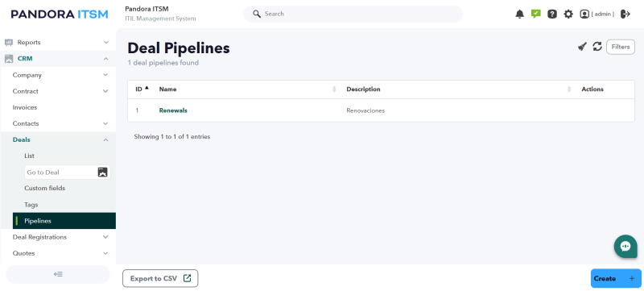Click the Create button
The height and width of the screenshot is (291, 644).
616,278
